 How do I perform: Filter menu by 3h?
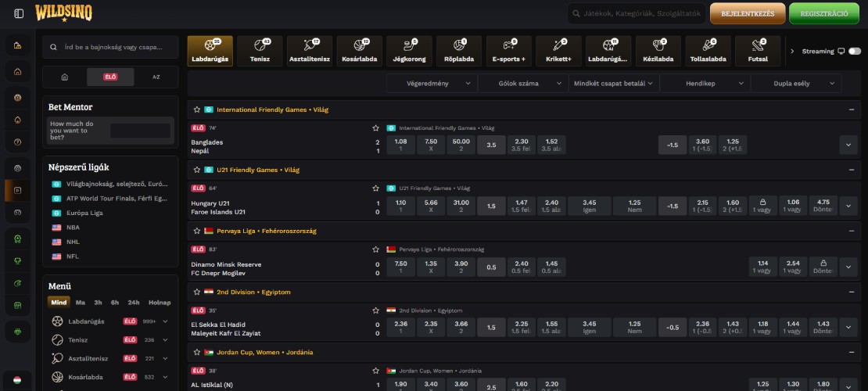(98, 303)
